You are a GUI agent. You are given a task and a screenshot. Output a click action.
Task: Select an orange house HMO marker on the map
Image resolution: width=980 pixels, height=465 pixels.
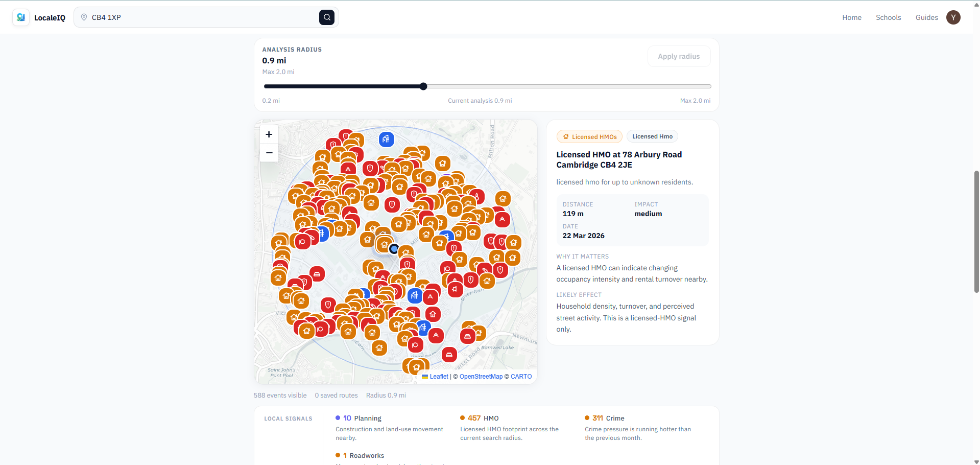442,164
